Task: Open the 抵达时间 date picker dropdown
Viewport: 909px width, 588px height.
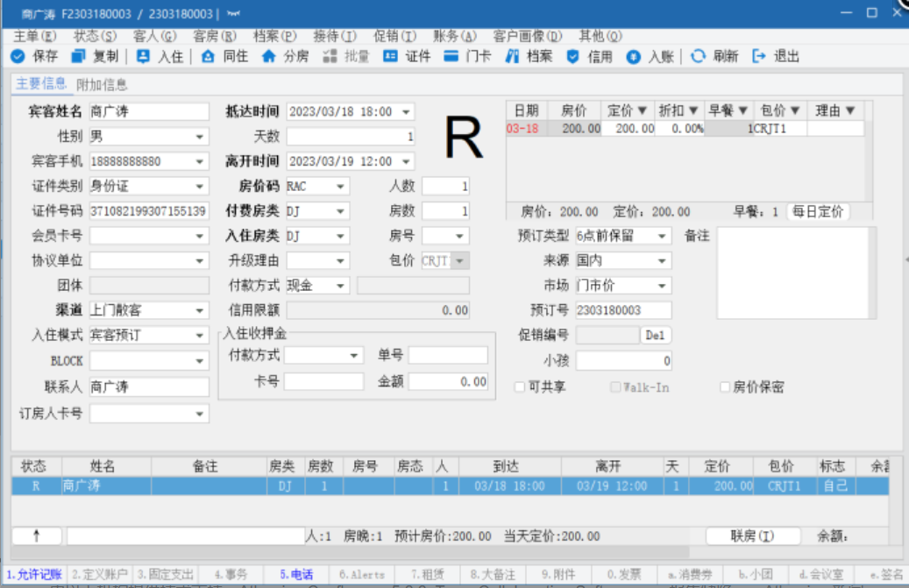Action: pyautogui.click(x=407, y=112)
